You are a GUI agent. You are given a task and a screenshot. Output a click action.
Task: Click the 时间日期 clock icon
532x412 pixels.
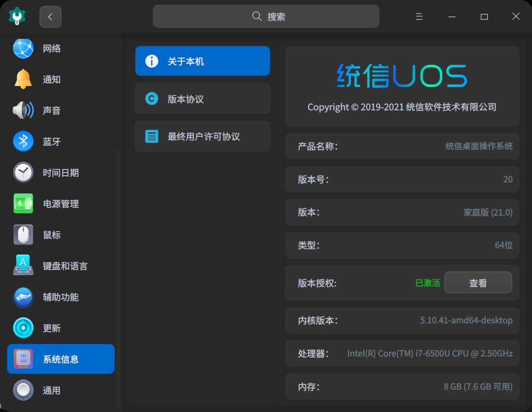tap(23, 173)
